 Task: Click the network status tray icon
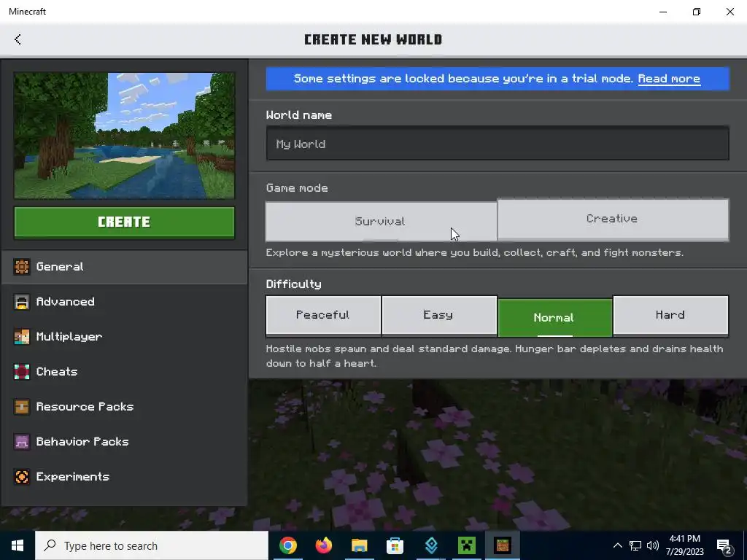[x=635, y=545]
